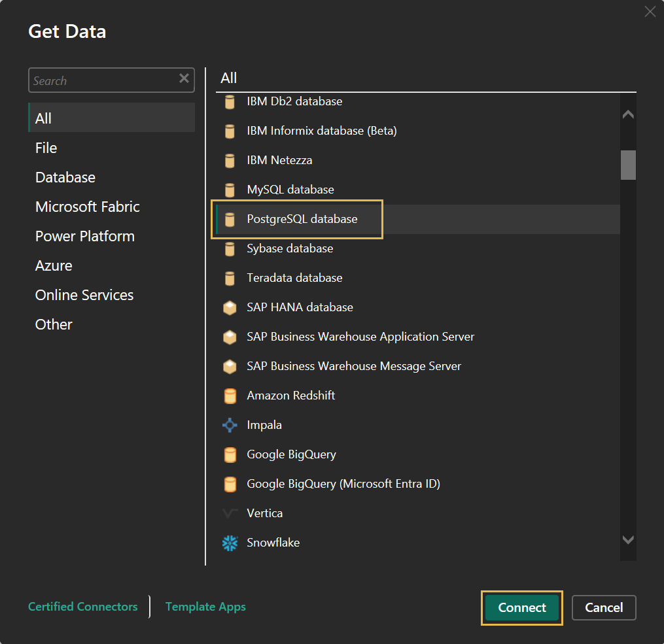The image size is (664, 644).
Task: Select 'PostgreSQL database' entry
Action: tap(417, 219)
